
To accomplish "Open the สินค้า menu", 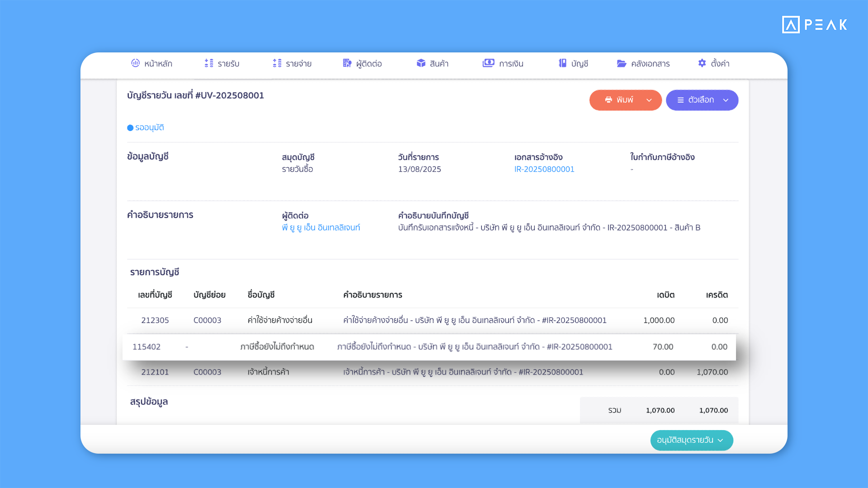I will click(x=433, y=64).
